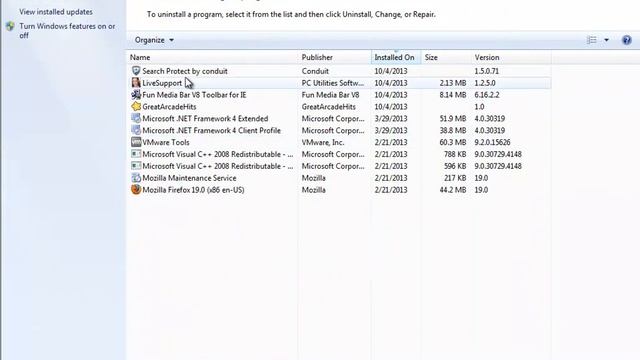Select the Search Protect by conduit row
This screenshot has height=360, width=640.
339,71
